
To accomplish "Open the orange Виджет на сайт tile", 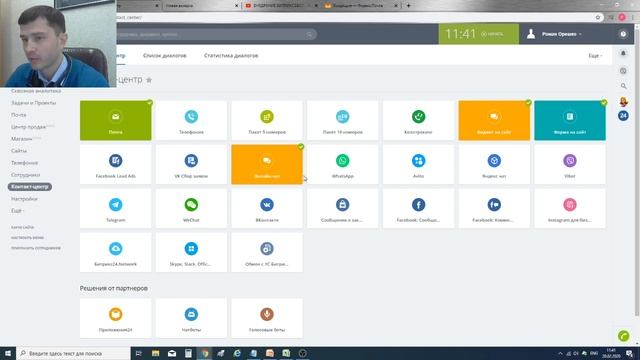I will 494,120.
